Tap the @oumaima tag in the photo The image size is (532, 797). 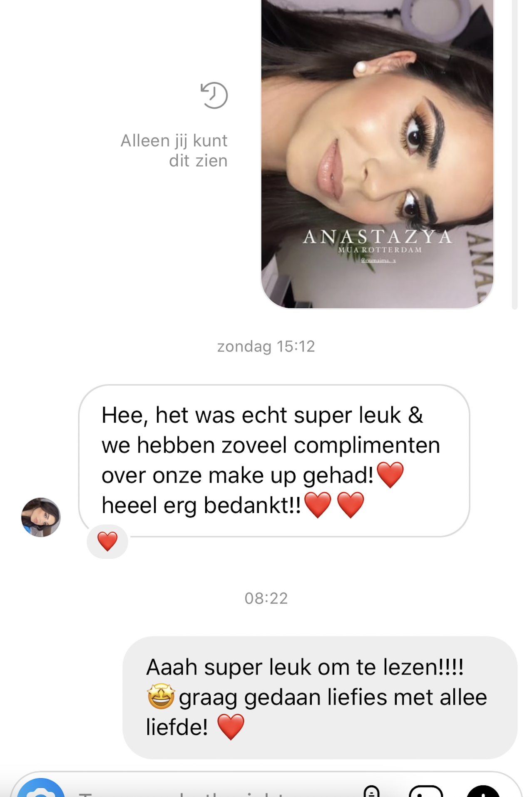coord(378,261)
